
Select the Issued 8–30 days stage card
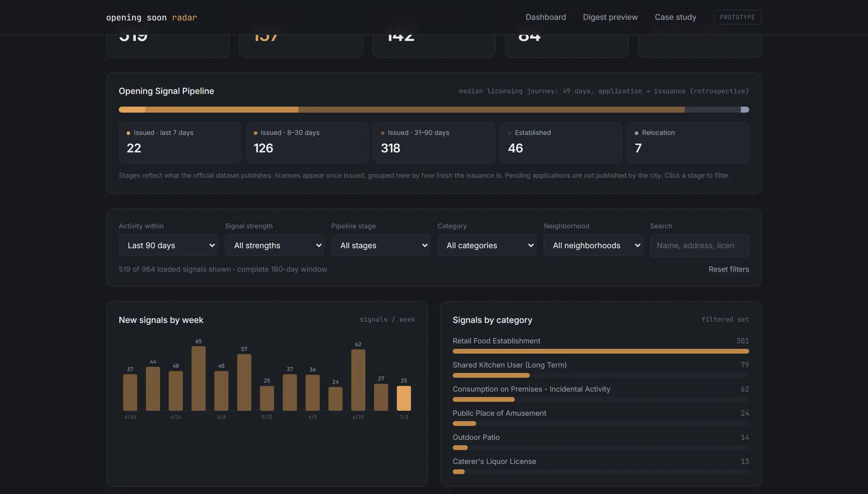pos(307,143)
